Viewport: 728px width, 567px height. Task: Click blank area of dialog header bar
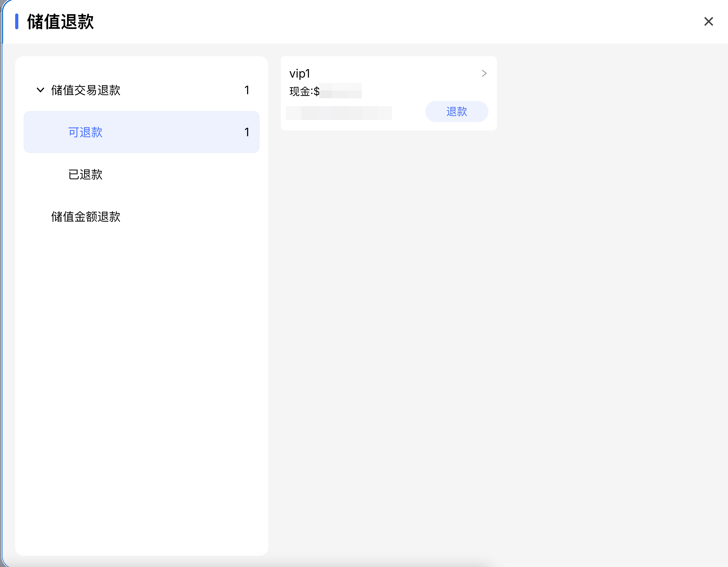(367, 22)
